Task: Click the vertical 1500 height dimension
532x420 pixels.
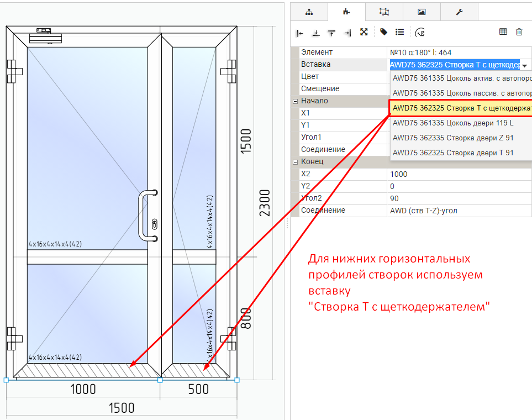Action: (x=246, y=141)
